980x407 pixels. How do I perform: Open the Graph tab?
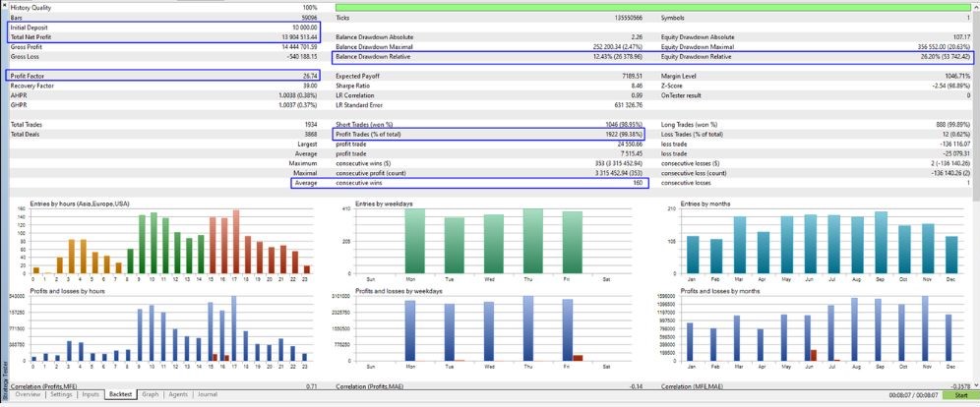[x=150, y=394]
